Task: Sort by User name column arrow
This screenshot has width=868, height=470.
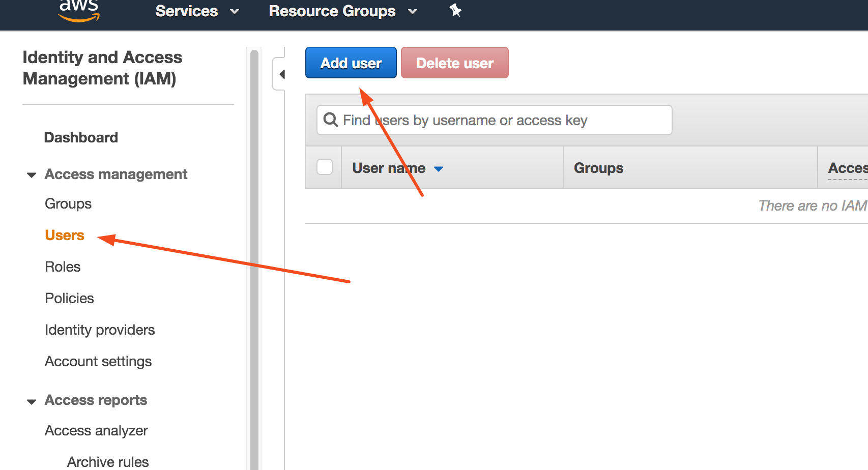Action: click(439, 169)
